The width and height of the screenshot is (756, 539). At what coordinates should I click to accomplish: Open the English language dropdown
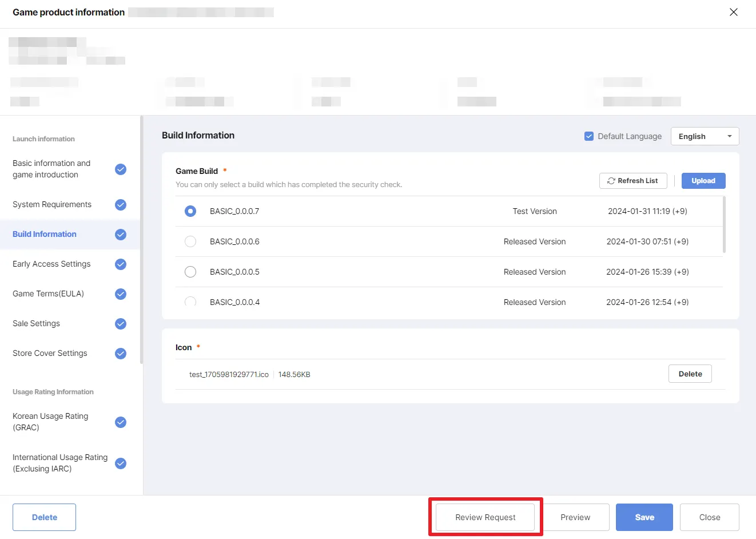(705, 136)
